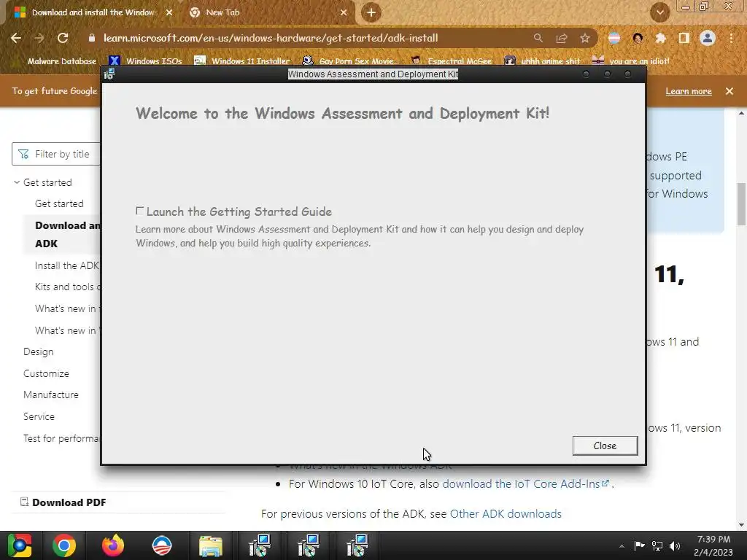The image size is (747, 560).
Task: Expand the Manufacture section in sidebar
Action: click(x=51, y=394)
